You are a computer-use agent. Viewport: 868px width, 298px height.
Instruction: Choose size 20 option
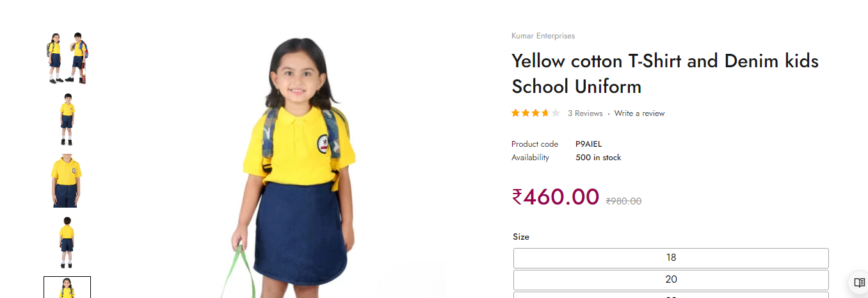point(671,280)
